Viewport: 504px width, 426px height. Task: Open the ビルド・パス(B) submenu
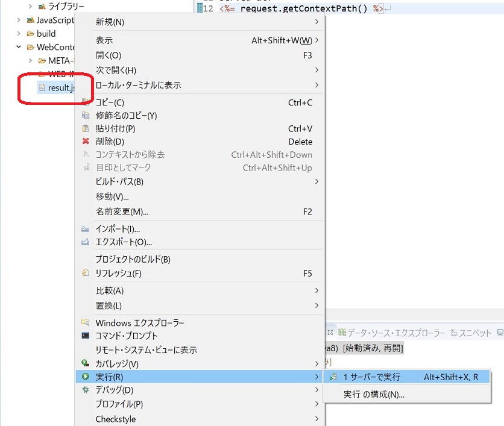coord(200,181)
